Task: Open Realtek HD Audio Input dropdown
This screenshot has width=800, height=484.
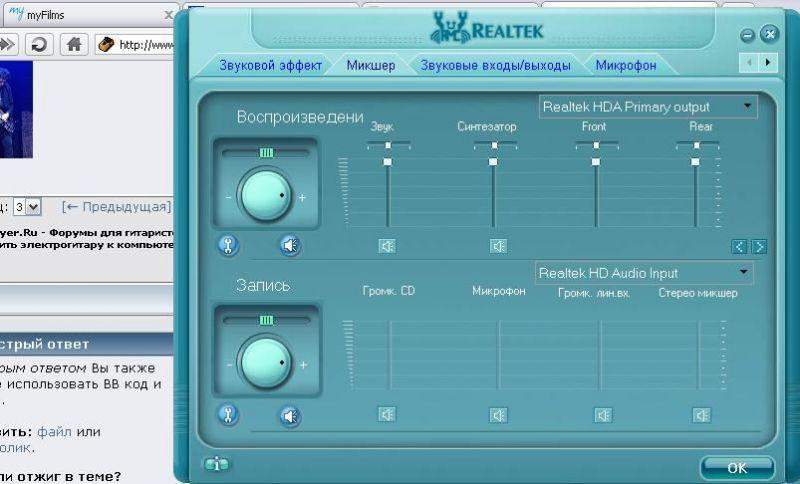Action: [743, 272]
